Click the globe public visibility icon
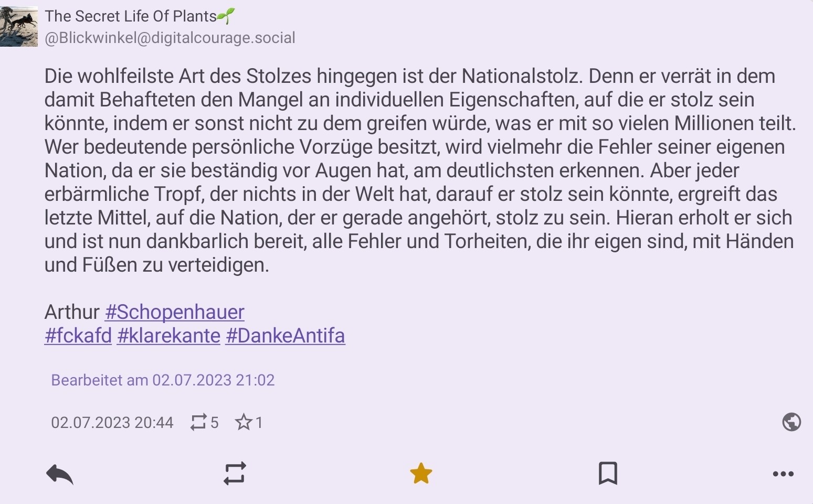Image resolution: width=813 pixels, height=504 pixels. 791,422
